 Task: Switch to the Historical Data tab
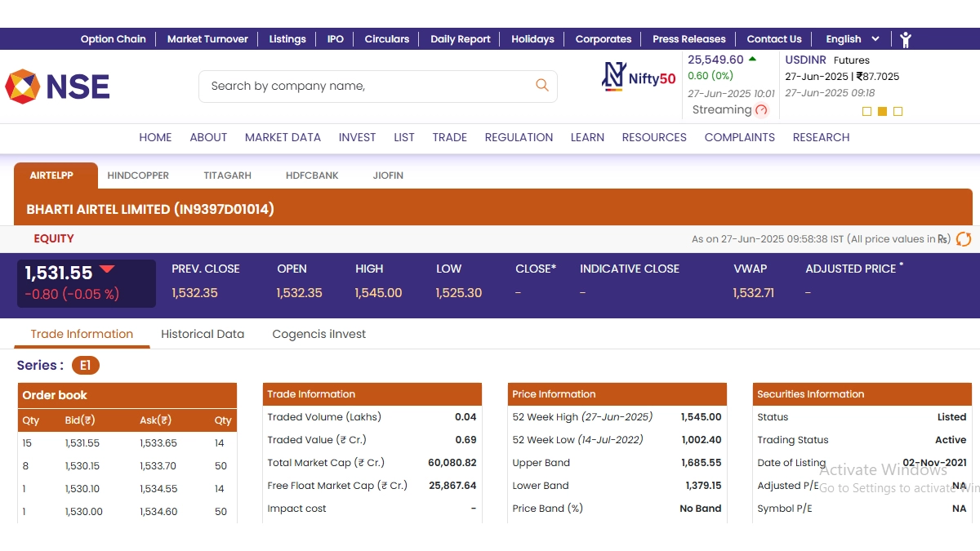click(x=203, y=334)
